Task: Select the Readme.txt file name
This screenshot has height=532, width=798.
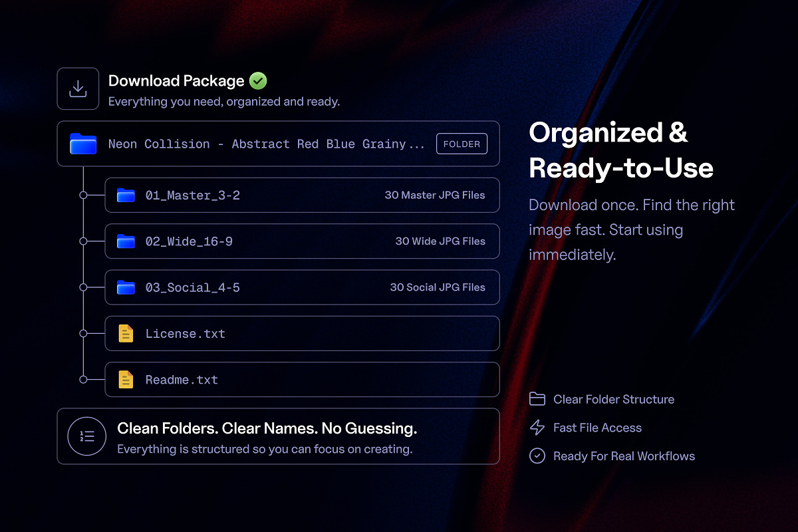Action: [x=182, y=380]
